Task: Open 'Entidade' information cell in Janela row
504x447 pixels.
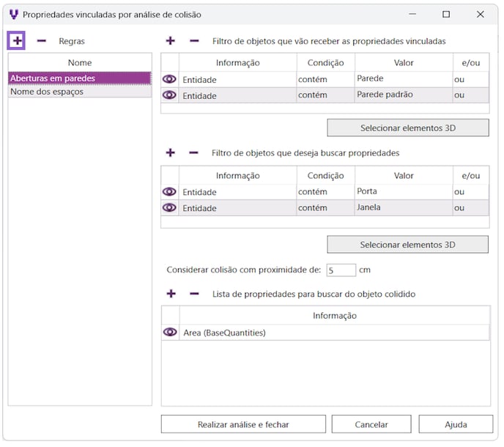Action: [237, 208]
